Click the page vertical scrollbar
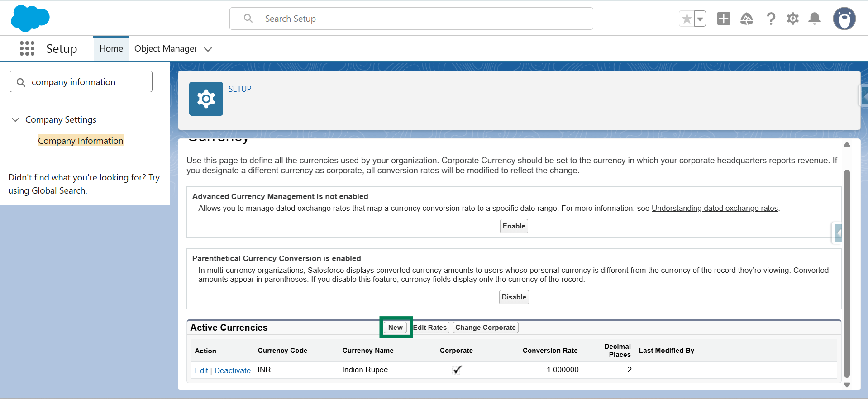This screenshot has height=399, width=868. [847, 271]
